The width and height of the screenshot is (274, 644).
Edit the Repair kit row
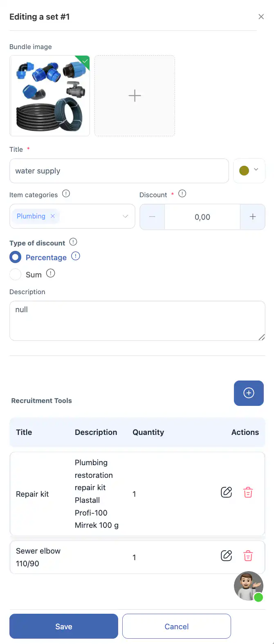tap(226, 492)
